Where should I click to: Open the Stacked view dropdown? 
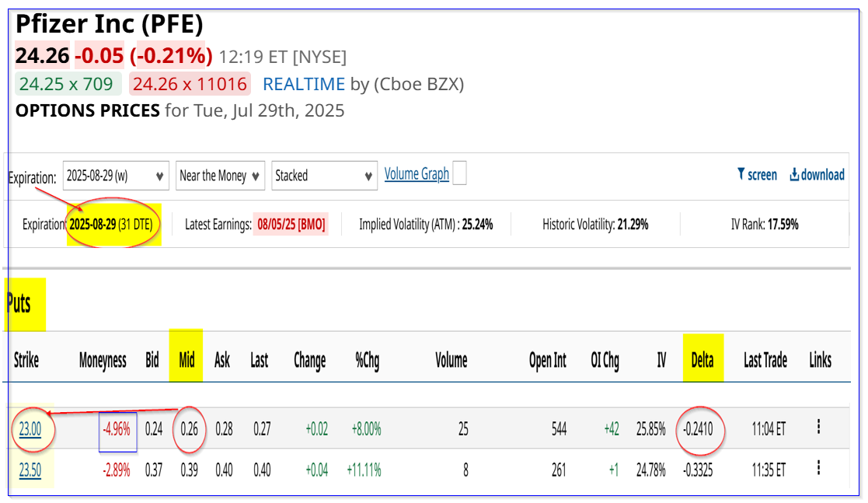coord(324,176)
